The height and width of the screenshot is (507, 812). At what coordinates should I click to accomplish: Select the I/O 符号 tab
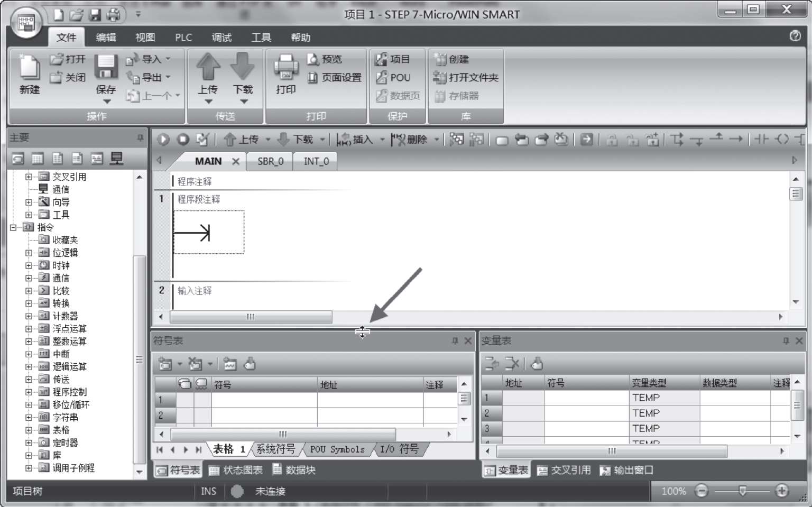[x=399, y=449]
